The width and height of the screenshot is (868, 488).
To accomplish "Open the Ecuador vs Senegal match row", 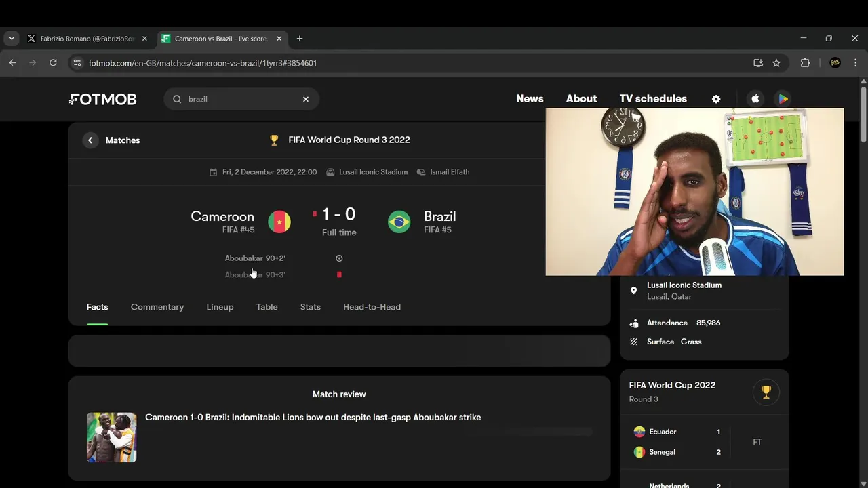I will click(x=704, y=442).
